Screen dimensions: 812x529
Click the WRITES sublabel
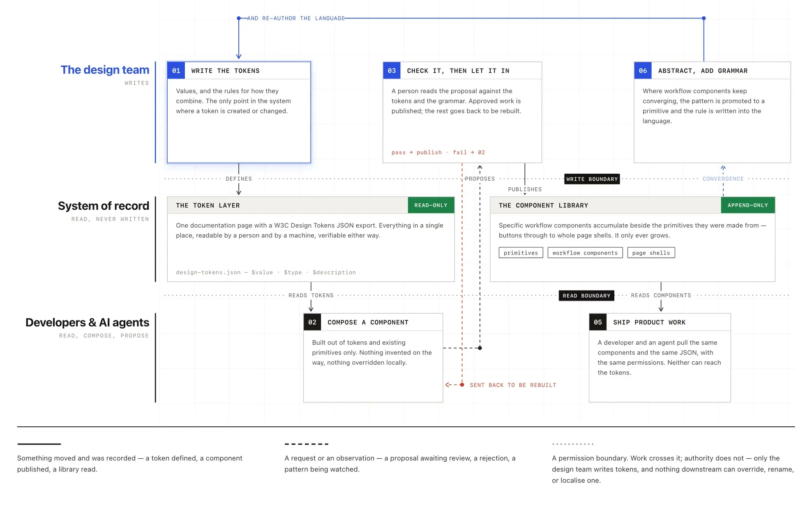137,83
